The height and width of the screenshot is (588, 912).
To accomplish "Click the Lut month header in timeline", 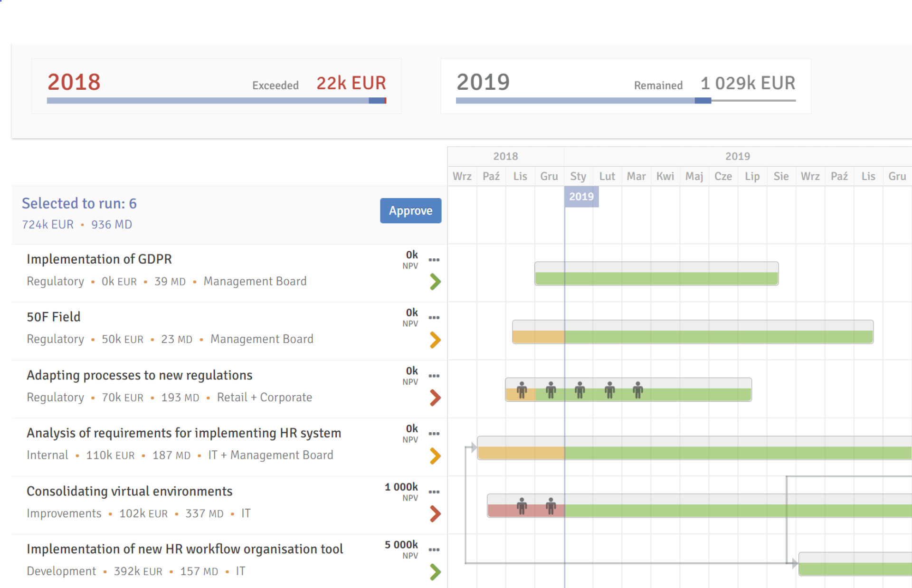I will click(x=607, y=176).
